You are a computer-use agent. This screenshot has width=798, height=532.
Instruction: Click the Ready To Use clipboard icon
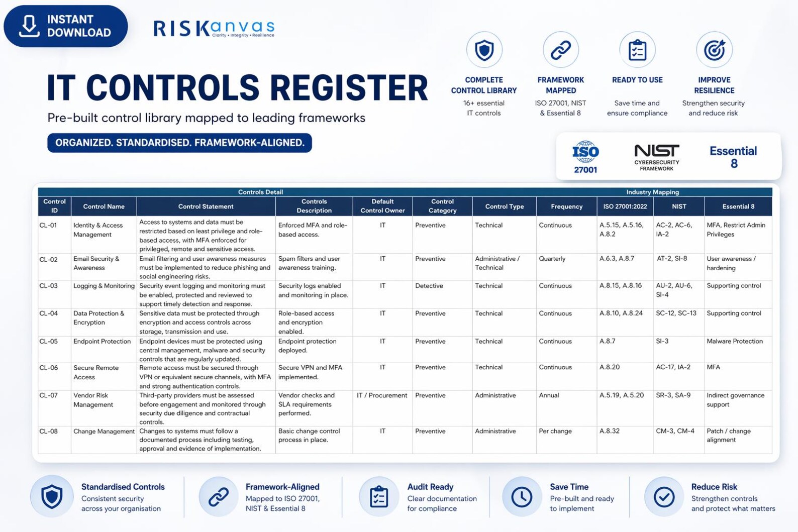(637, 50)
